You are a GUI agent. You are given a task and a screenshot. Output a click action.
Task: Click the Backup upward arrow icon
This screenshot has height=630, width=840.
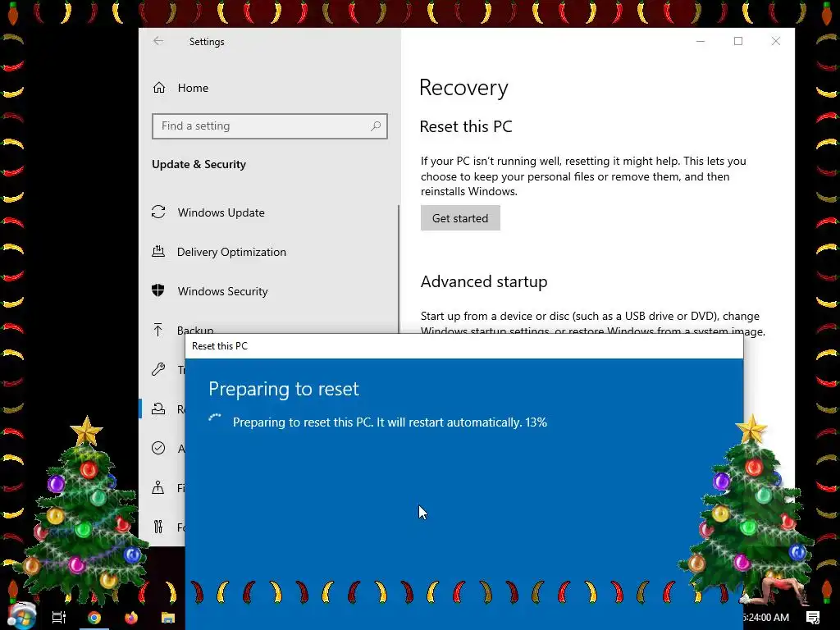pyautogui.click(x=158, y=330)
